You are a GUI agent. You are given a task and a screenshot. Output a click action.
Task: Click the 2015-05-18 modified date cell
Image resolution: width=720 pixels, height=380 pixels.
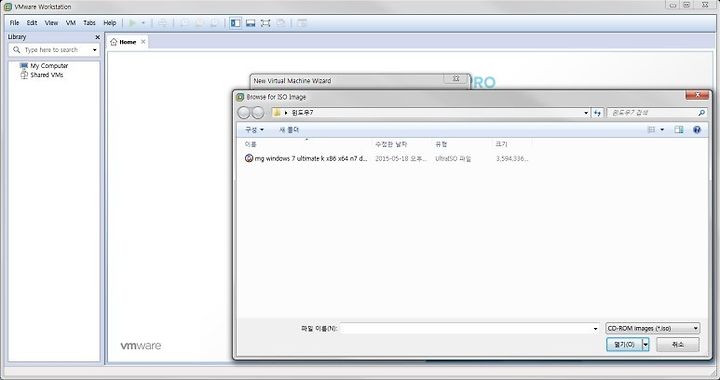click(x=400, y=159)
